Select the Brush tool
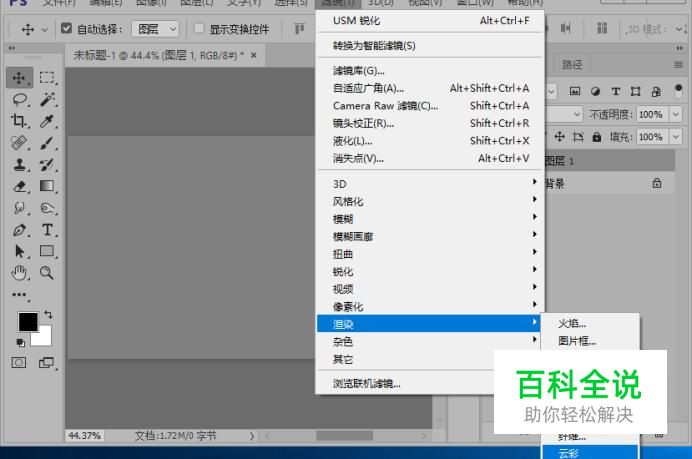Image resolution: width=692 pixels, height=459 pixels. [x=47, y=143]
